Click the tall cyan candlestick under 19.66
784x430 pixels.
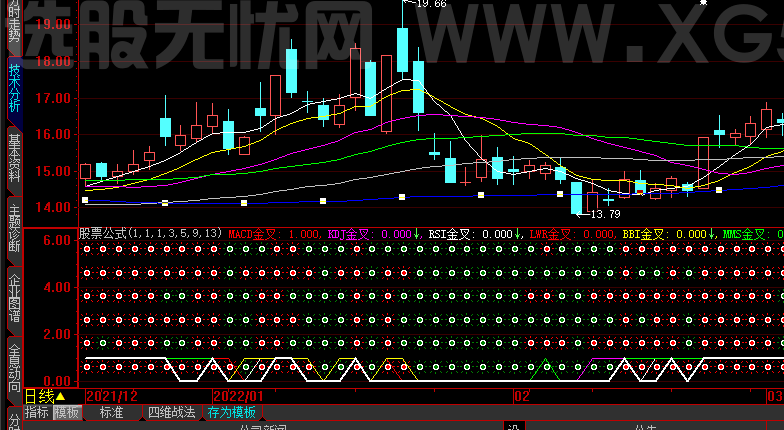[x=402, y=50]
